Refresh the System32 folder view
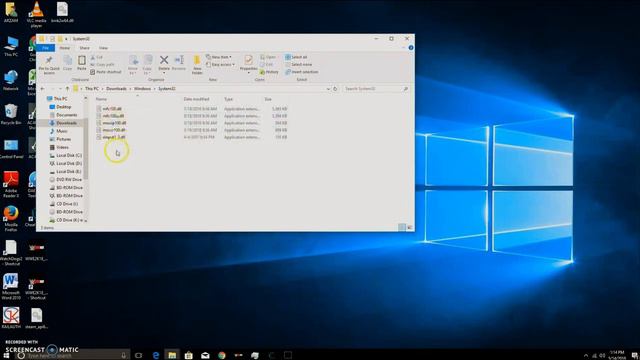 pos(335,89)
